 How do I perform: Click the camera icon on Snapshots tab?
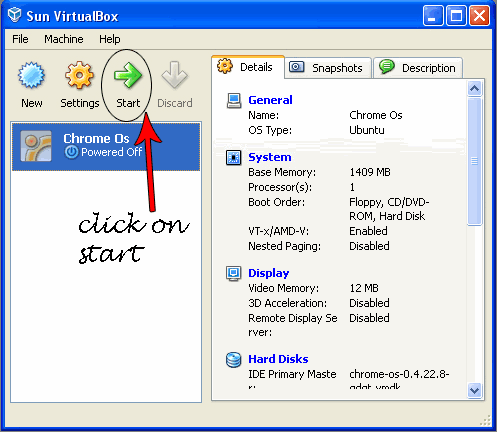[297, 67]
